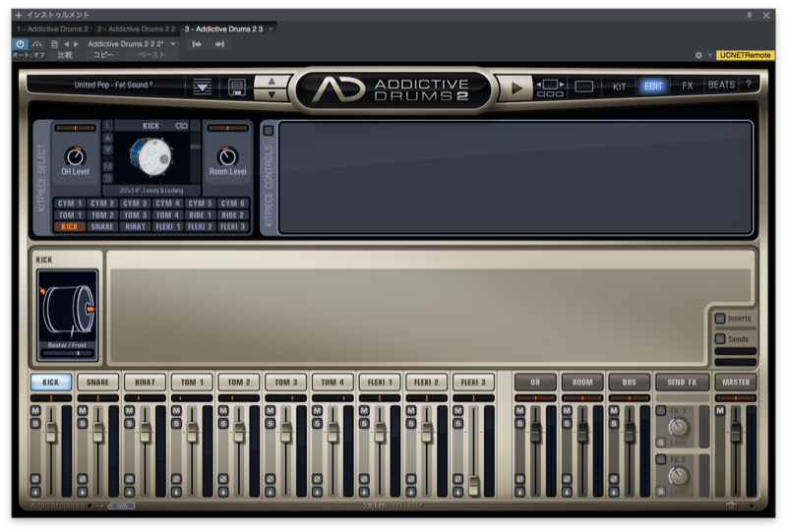
Task: Step to next preset with down arrow
Action: pyautogui.click(x=272, y=94)
